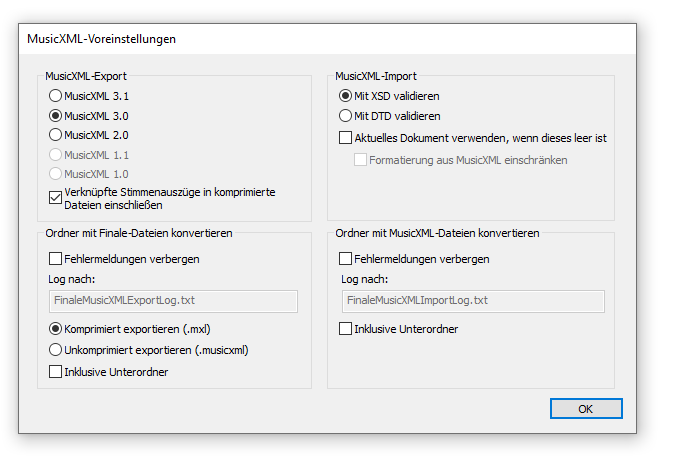Click the MusicXML-Export group label
Viewport: 680px width, 466px height.
tap(86, 76)
